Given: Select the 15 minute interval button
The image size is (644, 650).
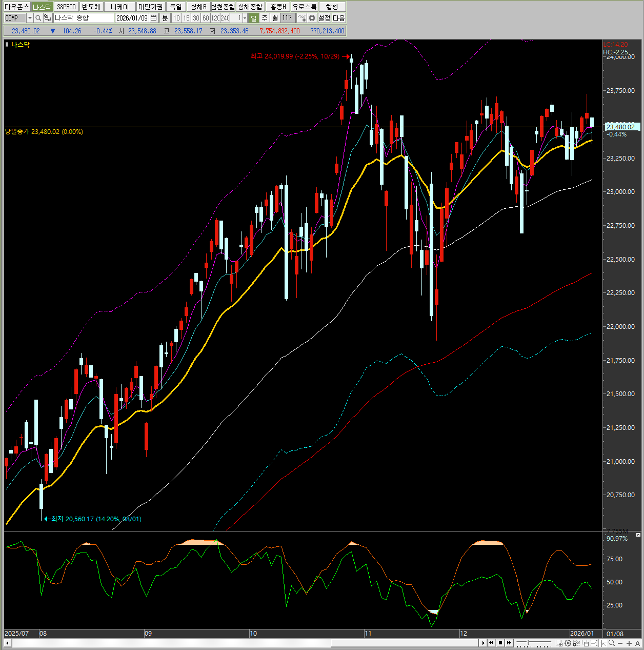Looking at the screenshot, I should (x=186, y=18).
